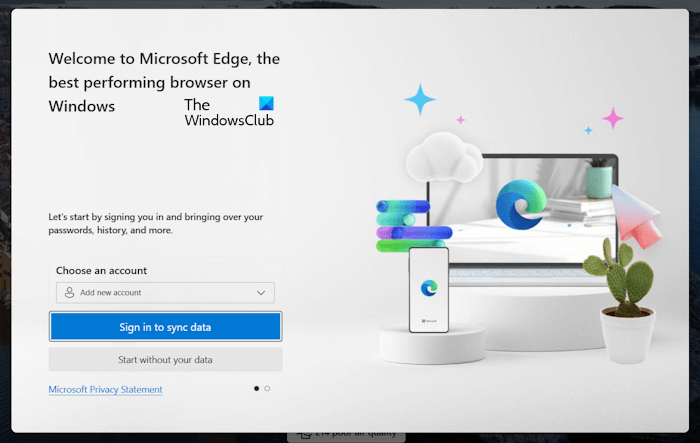Click the colorful toggle pill stack illustration
The width and height of the screenshot is (700, 443).
pos(414,226)
